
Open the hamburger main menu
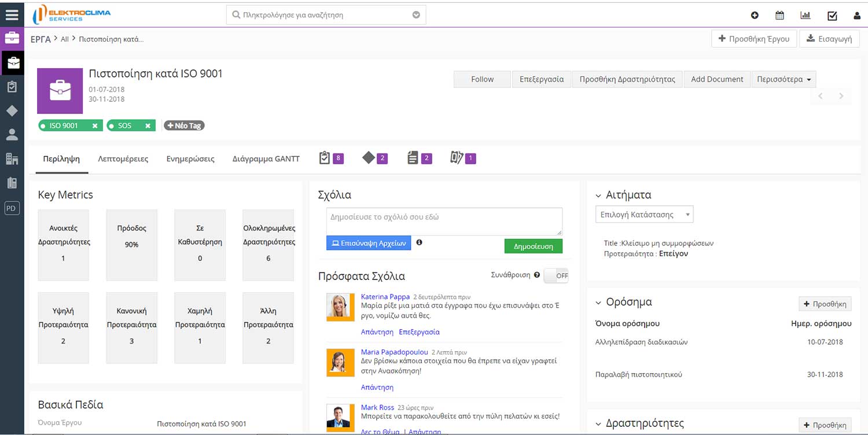tap(12, 14)
